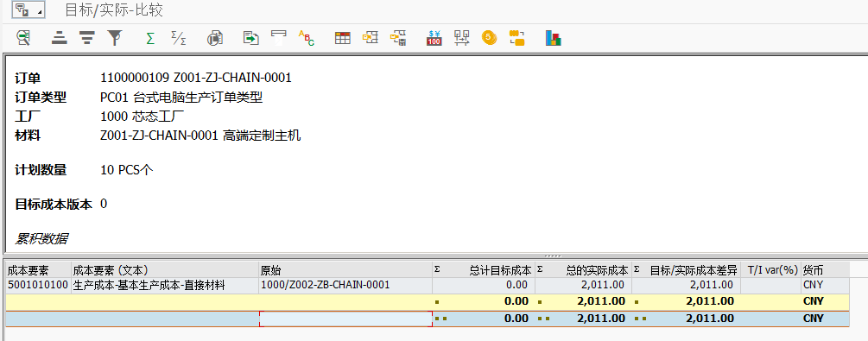
Task: Expand the top-left services dropdown button
Action: 29,9
